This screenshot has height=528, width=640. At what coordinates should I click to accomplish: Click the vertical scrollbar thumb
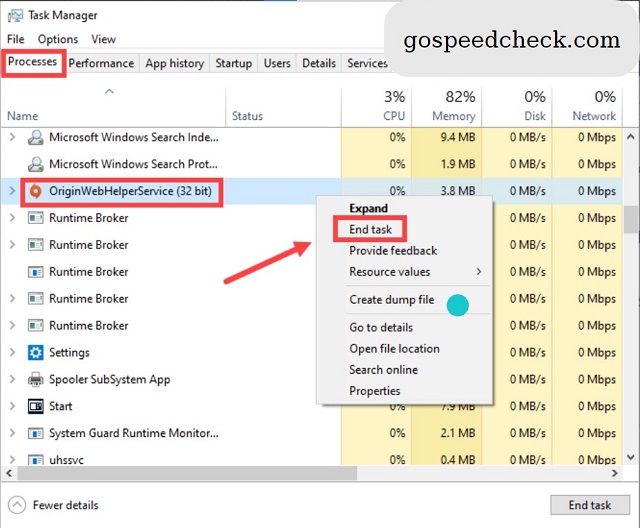click(631, 219)
